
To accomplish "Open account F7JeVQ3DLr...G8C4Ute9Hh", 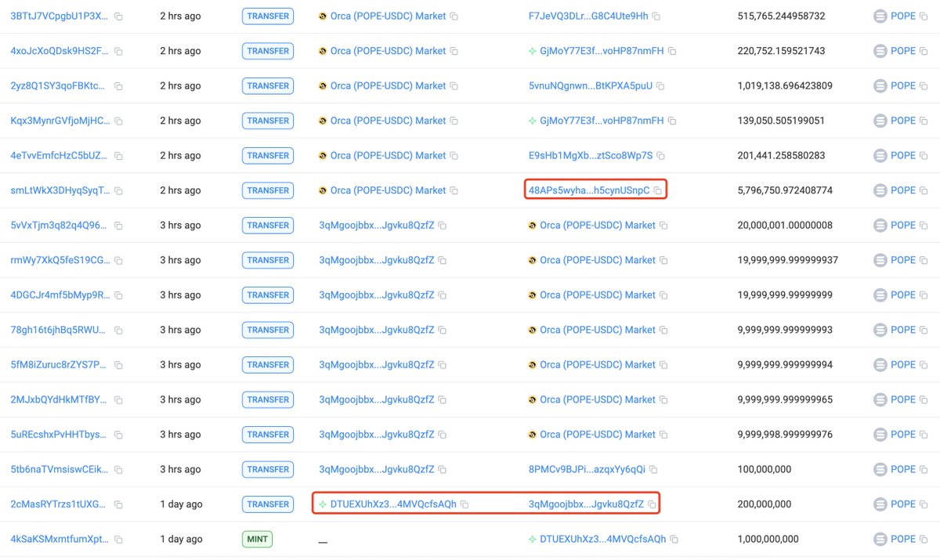I will point(588,16).
